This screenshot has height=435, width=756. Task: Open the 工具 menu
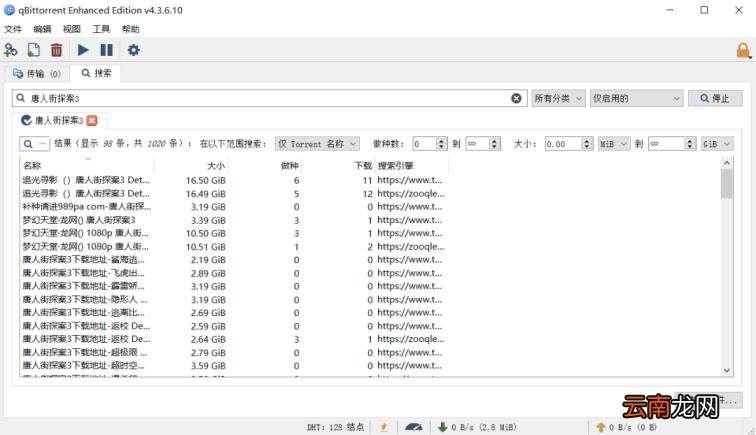tap(101, 29)
